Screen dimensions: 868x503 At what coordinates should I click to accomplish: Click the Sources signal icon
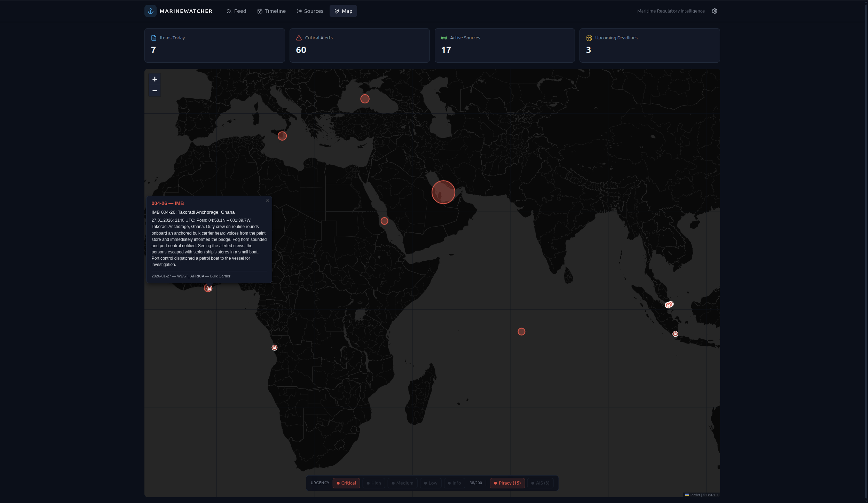299,11
